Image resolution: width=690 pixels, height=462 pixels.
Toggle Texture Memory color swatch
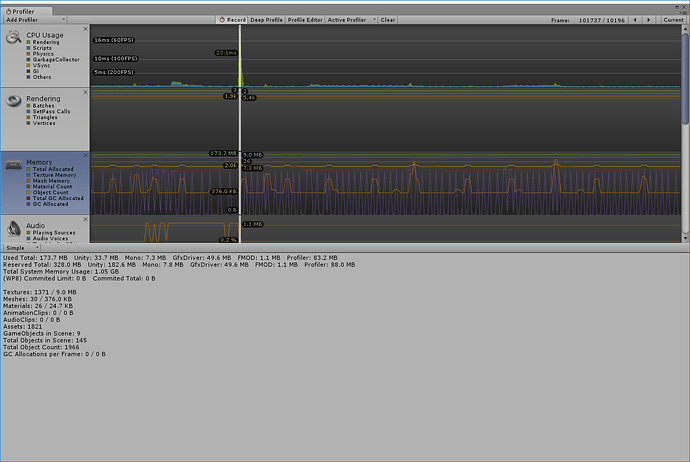[x=29, y=175]
